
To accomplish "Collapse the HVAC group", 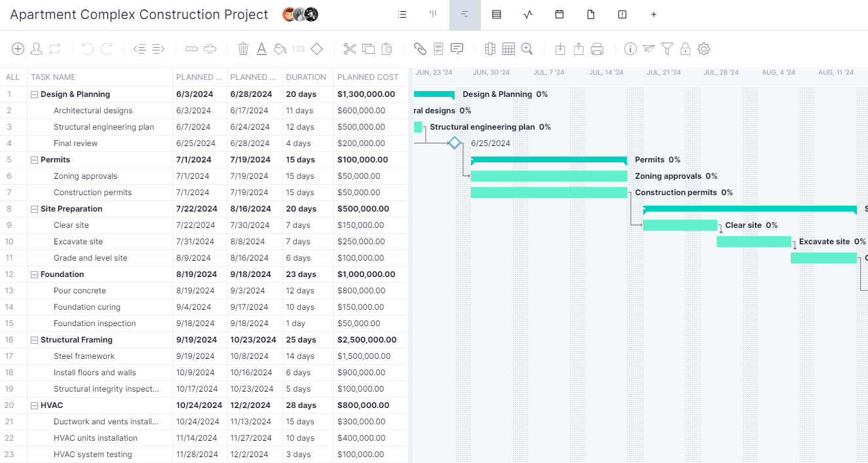I will pyautogui.click(x=35, y=405).
